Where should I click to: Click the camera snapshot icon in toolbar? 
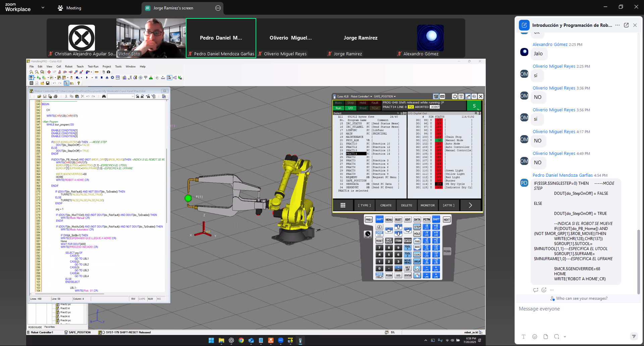(x=108, y=72)
